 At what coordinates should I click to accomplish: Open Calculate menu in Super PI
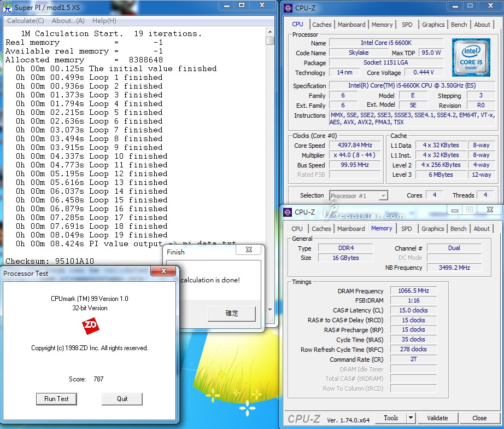(25, 21)
